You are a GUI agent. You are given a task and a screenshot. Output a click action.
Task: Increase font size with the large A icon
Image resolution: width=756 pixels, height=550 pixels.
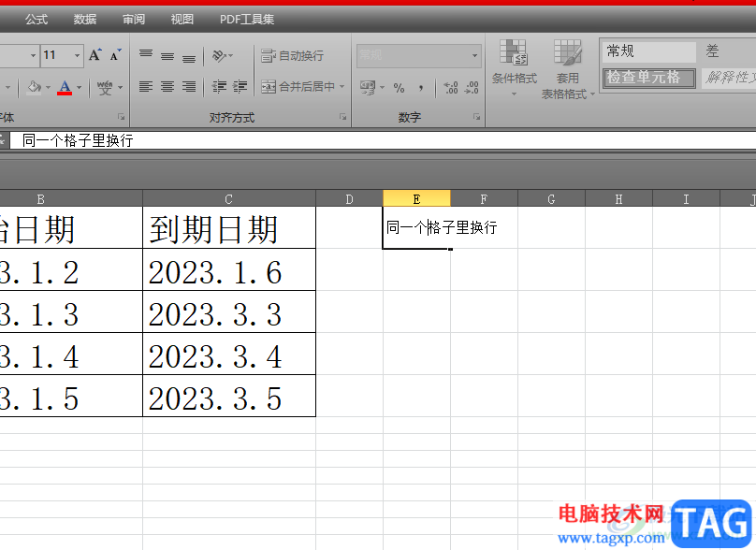[95, 55]
